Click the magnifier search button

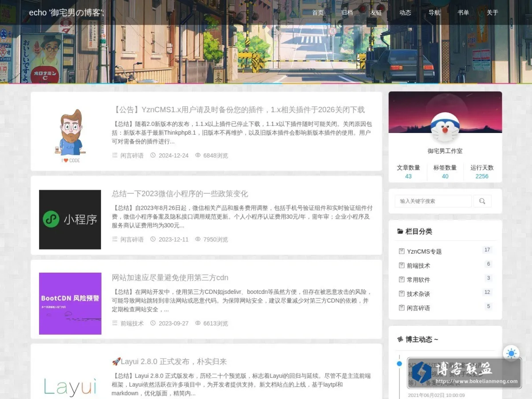(482, 201)
